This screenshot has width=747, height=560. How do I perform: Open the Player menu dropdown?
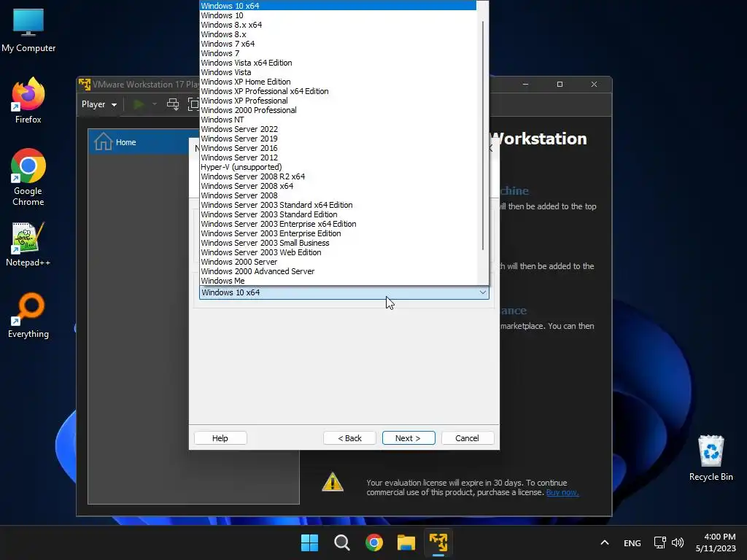point(99,104)
